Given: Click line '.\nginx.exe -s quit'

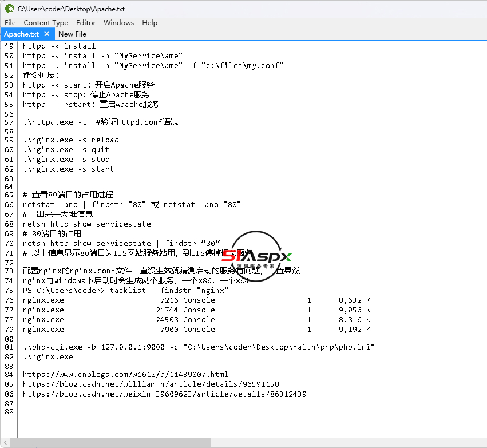Looking at the screenshot, I should point(66,150).
